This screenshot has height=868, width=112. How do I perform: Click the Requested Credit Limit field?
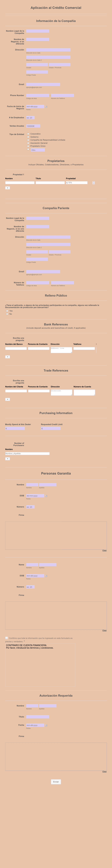point(51,429)
